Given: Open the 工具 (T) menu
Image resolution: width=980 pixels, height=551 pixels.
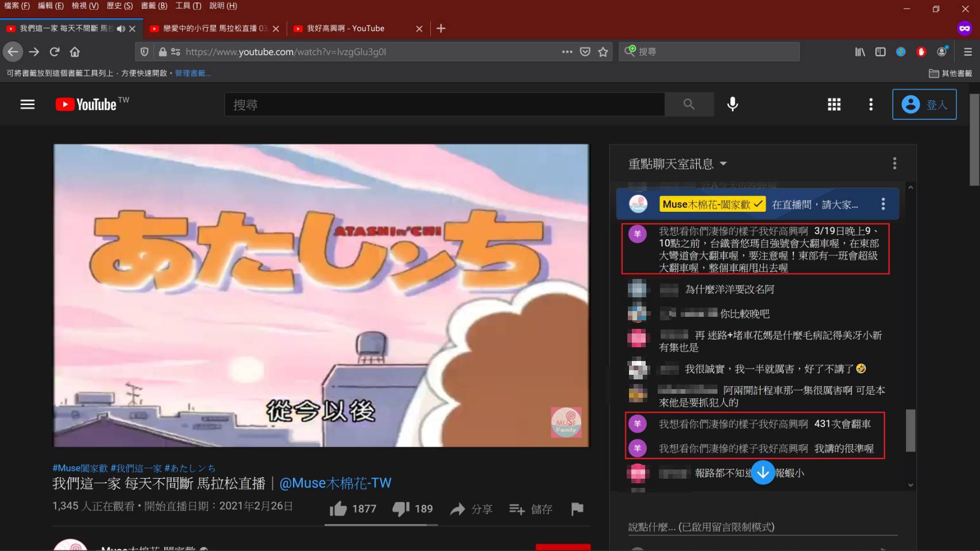Looking at the screenshot, I should coord(188,6).
